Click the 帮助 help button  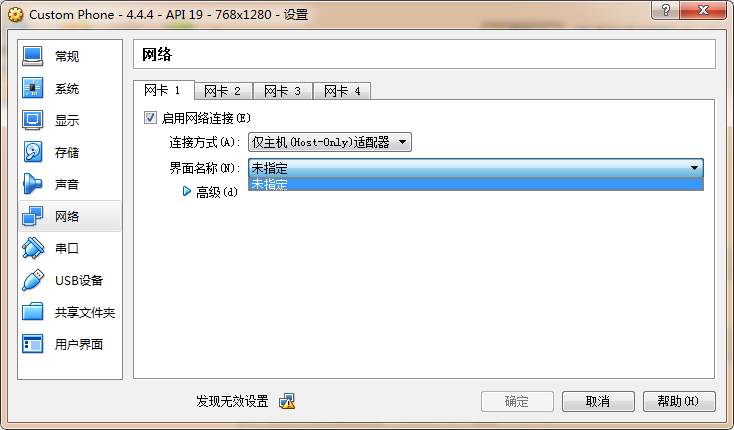pyautogui.click(x=679, y=401)
